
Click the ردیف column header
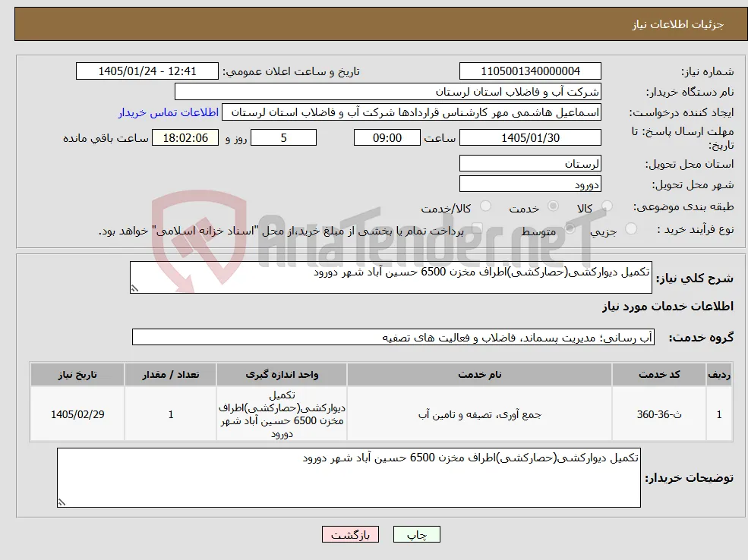pos(719,375)
